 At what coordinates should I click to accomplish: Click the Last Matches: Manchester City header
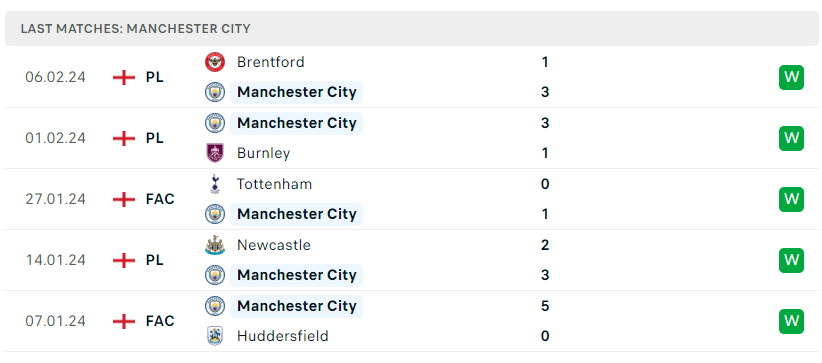point(136,28)
